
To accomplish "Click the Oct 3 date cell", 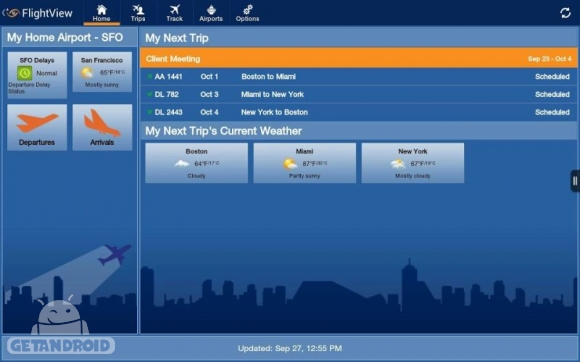I will (209, 94).
